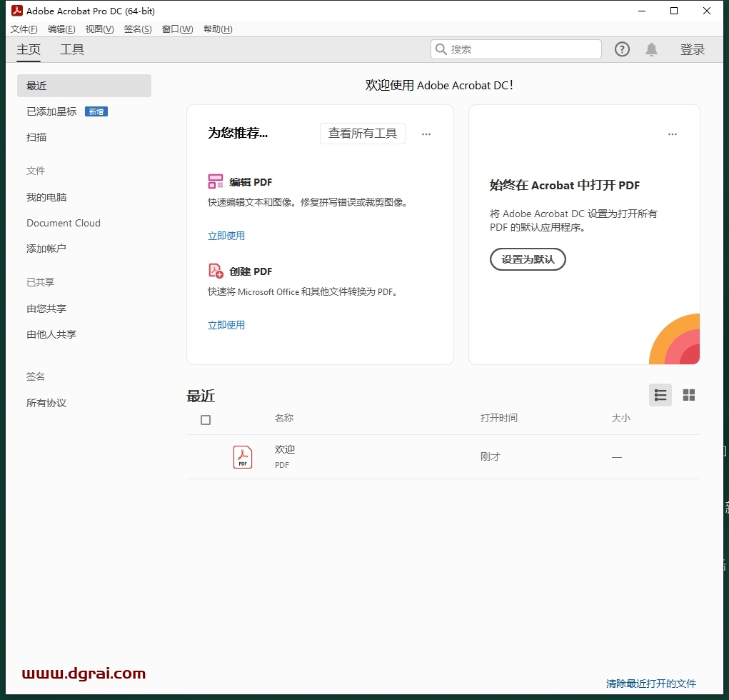Switch to the 工具 tab
Image resolution: width=729 pixels, height=700 pixels.
tap(72, 49)
